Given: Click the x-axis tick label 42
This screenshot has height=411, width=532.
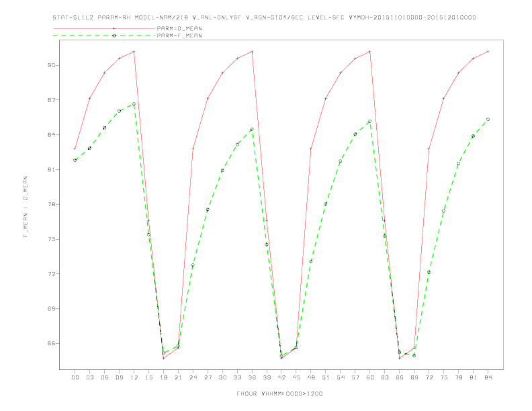Looking at the screenshot, I should (281, 377).
